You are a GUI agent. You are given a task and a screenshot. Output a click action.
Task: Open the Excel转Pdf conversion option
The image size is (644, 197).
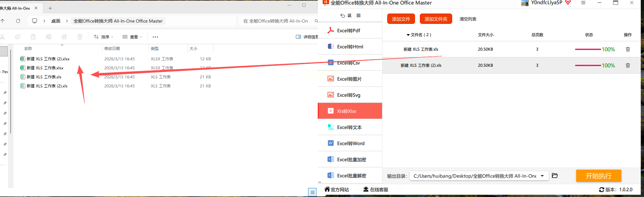coord(350,30)
